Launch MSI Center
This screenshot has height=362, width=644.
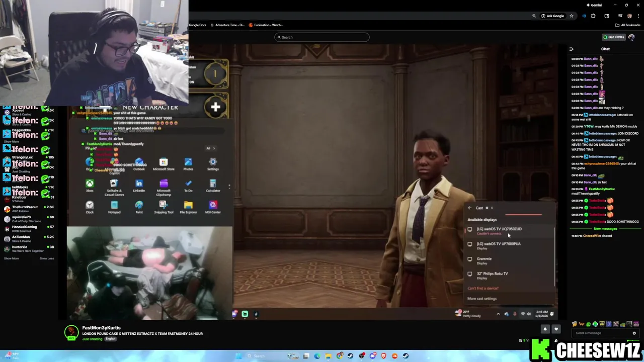(213, 207)
